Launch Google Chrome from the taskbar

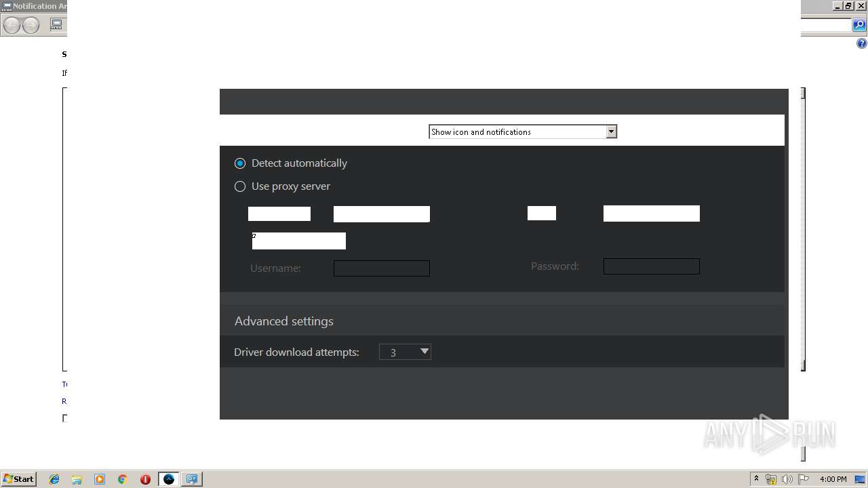click(x=123, y=479)
